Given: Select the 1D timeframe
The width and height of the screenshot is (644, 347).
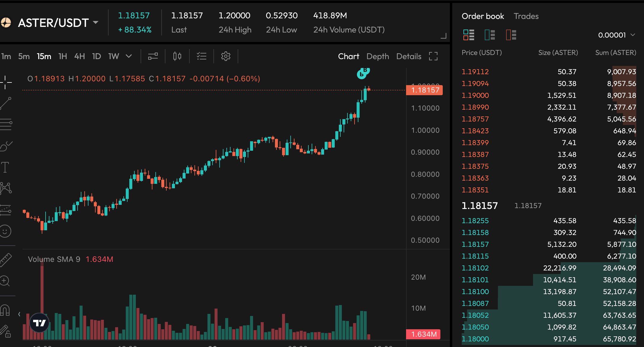Looking at the screenshot, I should (x=96, y=56).
